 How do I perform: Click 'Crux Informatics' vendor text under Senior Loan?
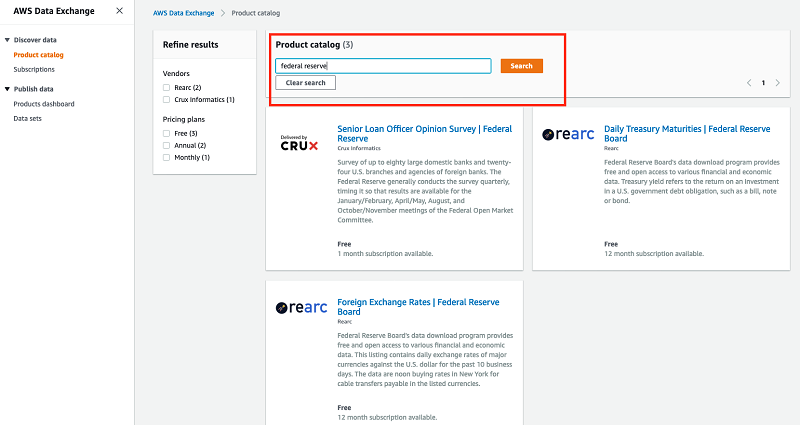point(359,148)
